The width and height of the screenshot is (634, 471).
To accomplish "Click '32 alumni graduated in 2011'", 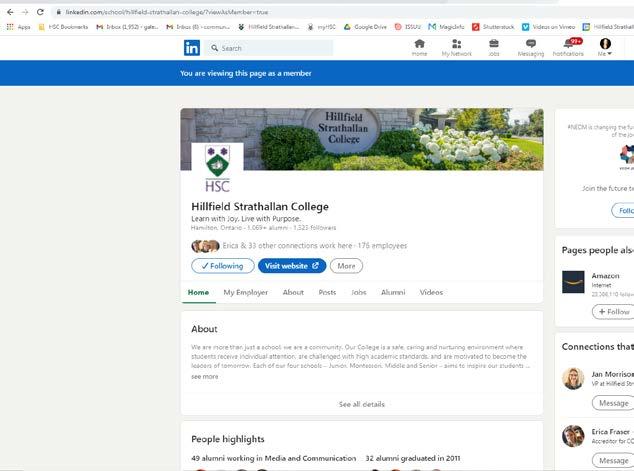I will pyautogui.click(x=413, y=458).
